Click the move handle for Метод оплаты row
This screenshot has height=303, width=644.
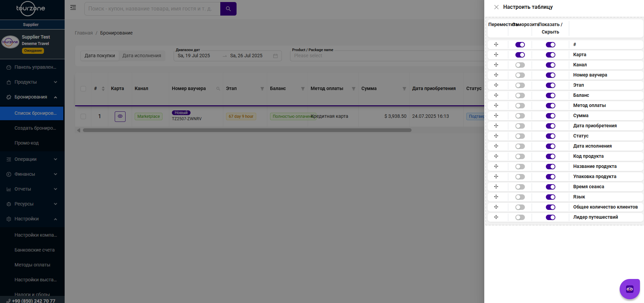pos(496,106)
